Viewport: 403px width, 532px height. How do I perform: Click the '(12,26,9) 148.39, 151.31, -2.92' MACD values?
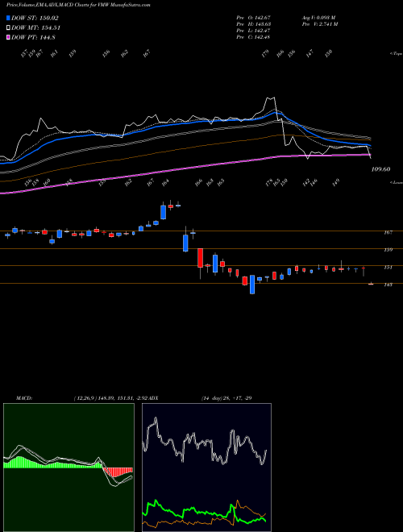coord(110,397)
